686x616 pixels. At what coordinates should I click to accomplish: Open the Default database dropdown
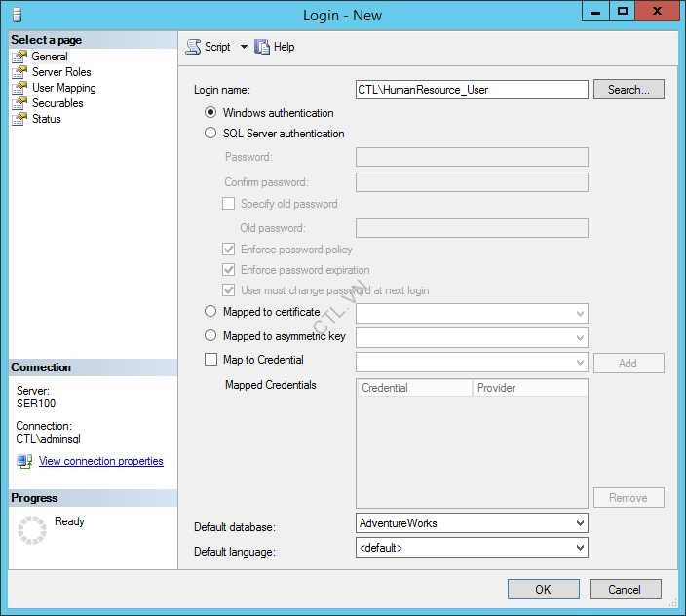pyautogui.click(x=580, y=522)
